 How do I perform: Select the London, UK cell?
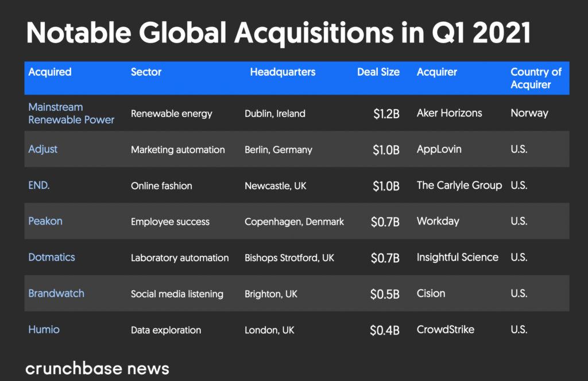269,330
